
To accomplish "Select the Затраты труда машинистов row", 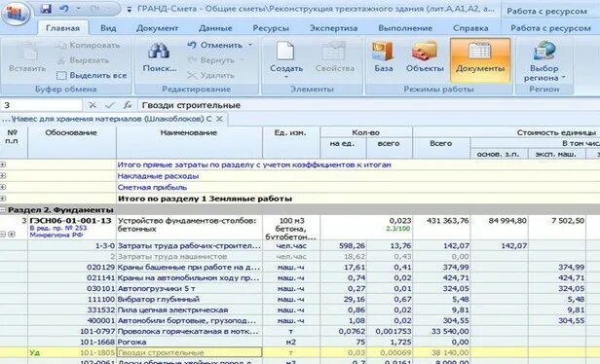I will click(x=300, y=257).
